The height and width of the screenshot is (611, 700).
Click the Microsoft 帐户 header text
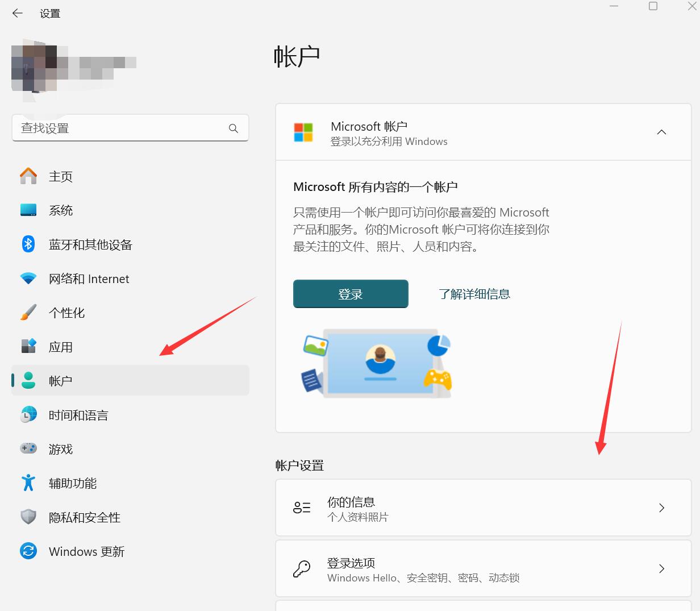click(369, 126)
